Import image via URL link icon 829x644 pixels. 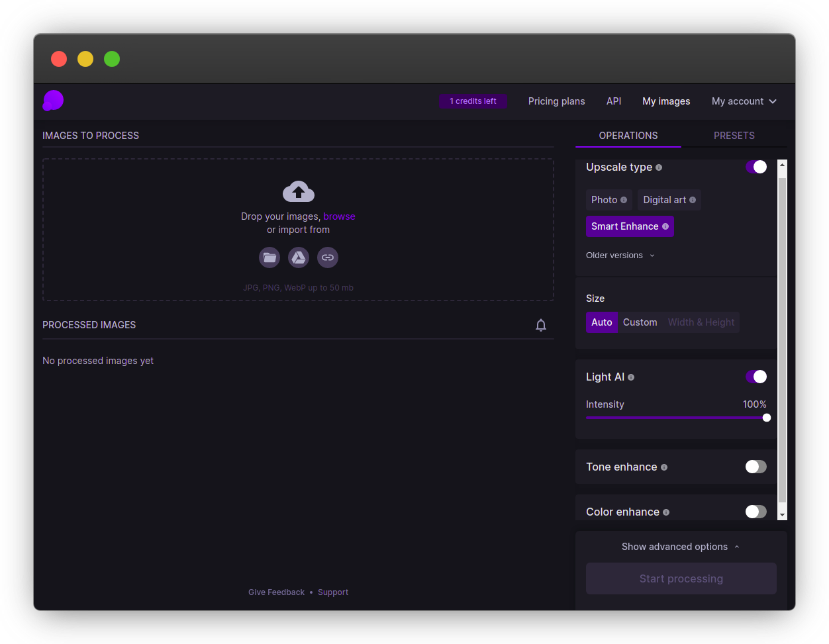[x=328, y=257]
